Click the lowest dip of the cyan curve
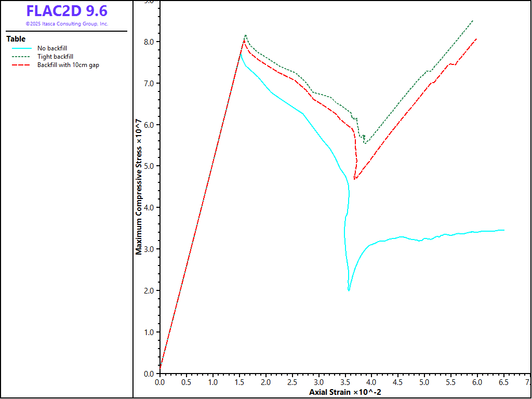Screen dimensions: 532x399 (349, 290)
